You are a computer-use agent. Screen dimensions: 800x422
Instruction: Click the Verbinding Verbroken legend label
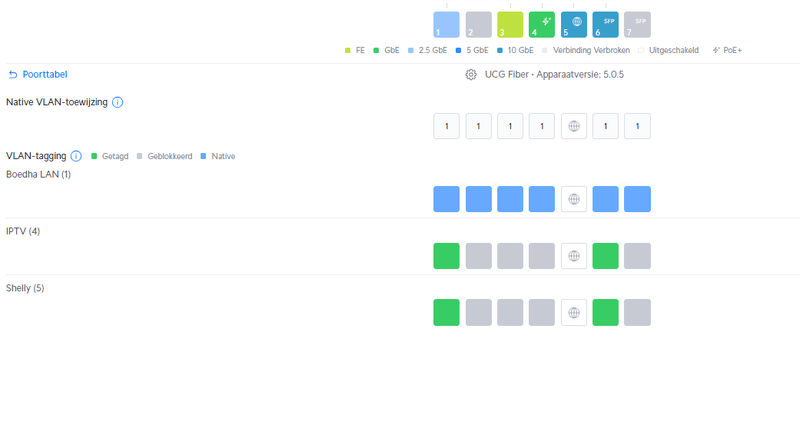tap(591, 51)
